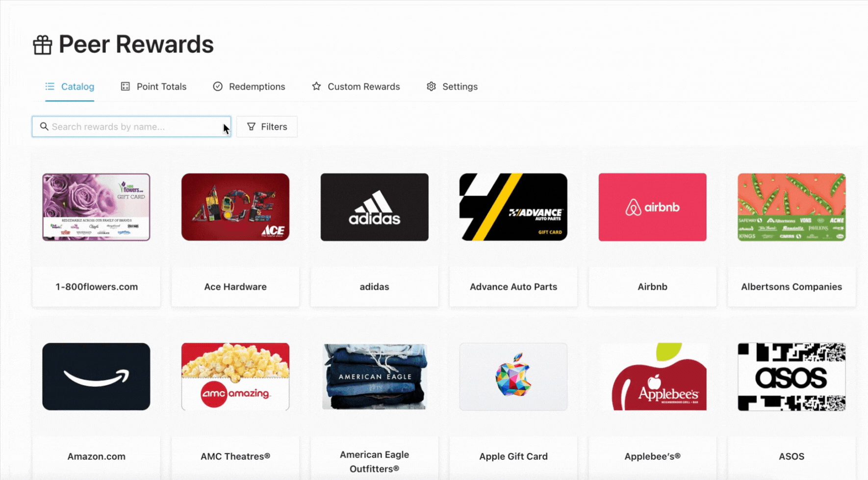868x480 pixels.
Task: Focus the Search rewards by name field
Action: point(131,126)
